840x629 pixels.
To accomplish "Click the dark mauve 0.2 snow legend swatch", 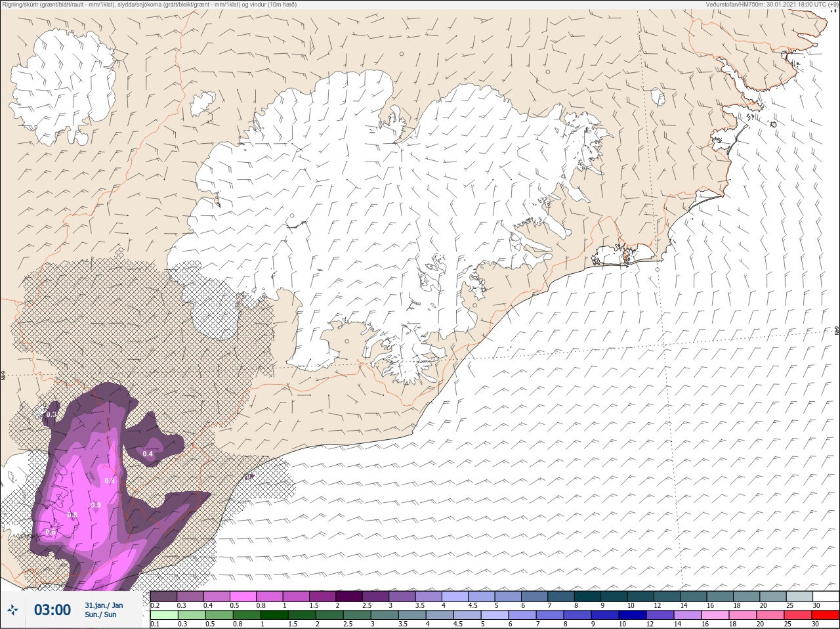I will click(163, 596).
